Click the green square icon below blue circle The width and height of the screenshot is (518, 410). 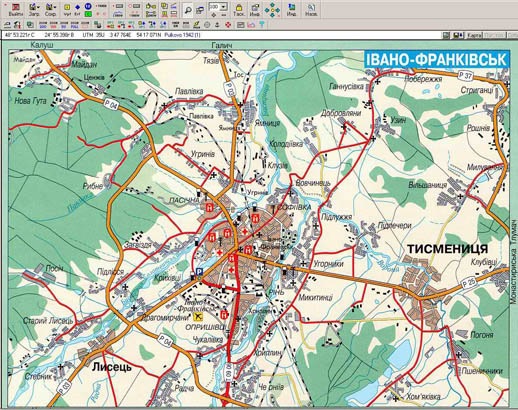[88, 14]
